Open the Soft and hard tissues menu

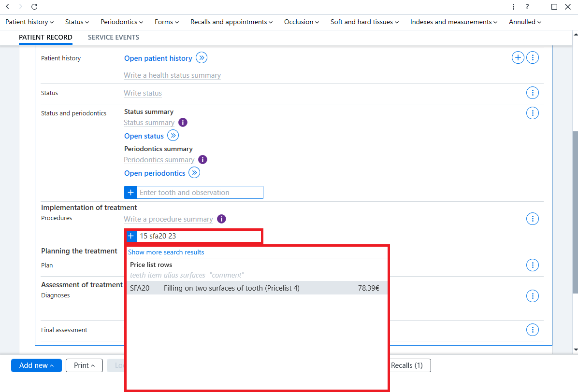[364, 22]
